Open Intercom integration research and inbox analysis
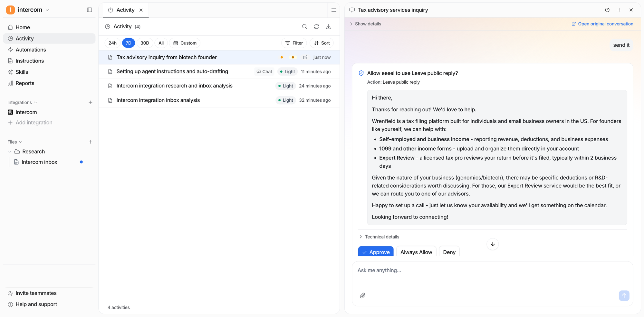644x317 pixels. click(x=219, y=86)
